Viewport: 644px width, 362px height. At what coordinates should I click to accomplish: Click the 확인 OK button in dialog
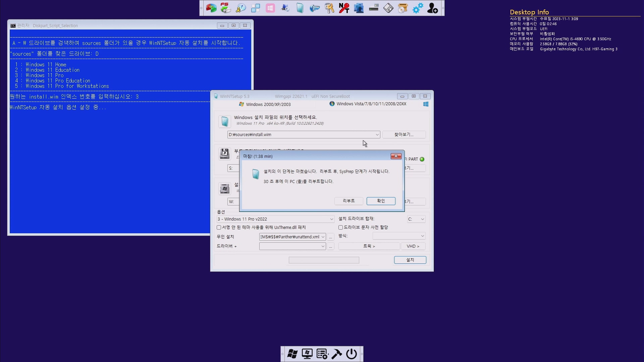381,201
